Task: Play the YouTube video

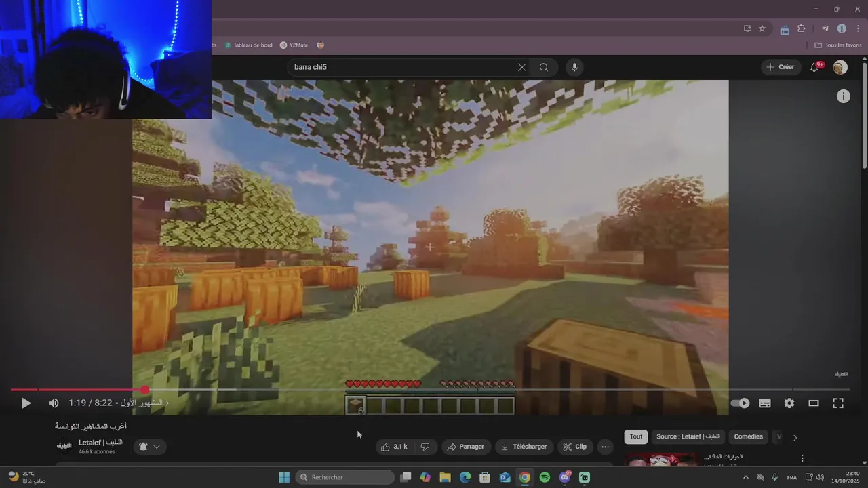Action: point(26,403)
